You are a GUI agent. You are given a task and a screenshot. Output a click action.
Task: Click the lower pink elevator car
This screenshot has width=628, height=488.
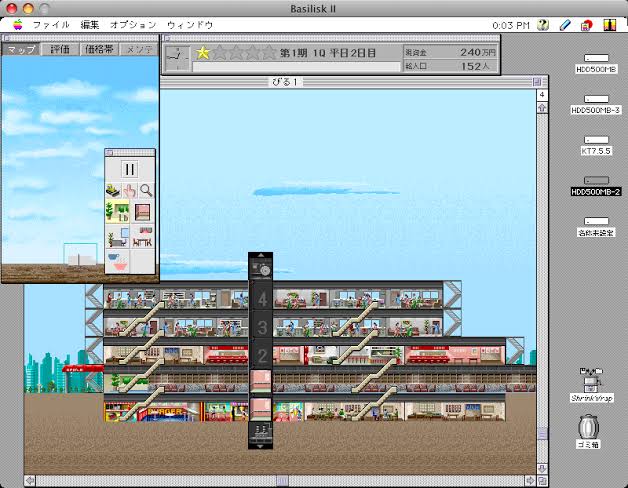click(x=260, y=409)
